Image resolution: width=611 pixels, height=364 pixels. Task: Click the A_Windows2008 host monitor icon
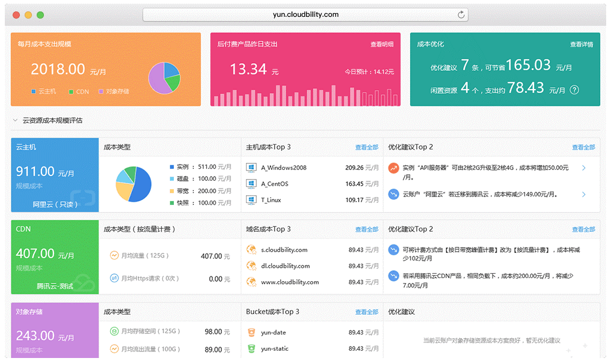(251, 168)
